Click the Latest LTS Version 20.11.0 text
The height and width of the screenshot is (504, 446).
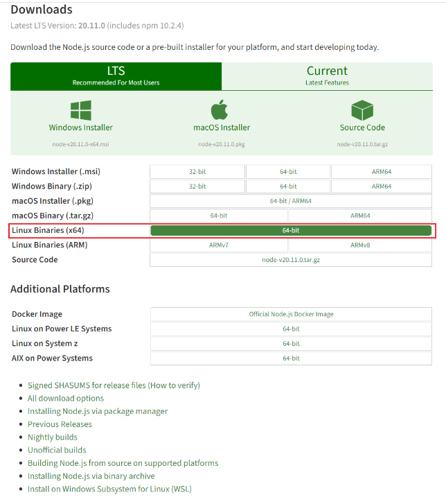pyautogui.click(x=97, y=26)
